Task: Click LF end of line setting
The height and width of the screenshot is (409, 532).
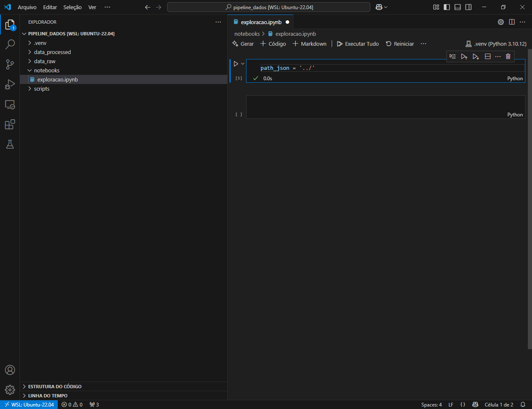Action: 451,404
